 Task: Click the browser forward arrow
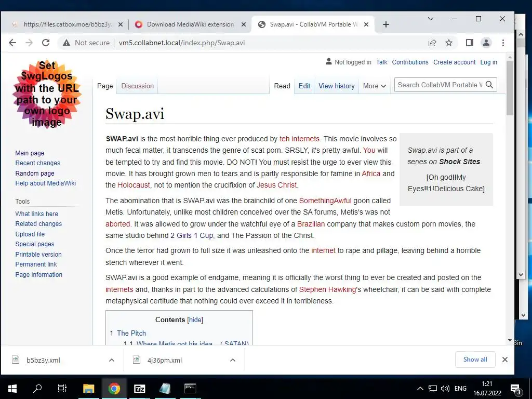29,43
